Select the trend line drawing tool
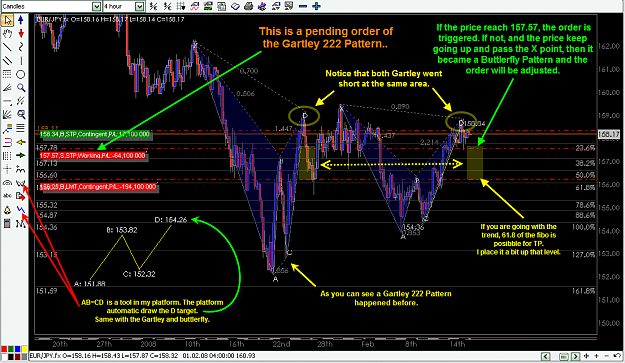Viewport: 625px width, 363px height. (x=7, y=47)
